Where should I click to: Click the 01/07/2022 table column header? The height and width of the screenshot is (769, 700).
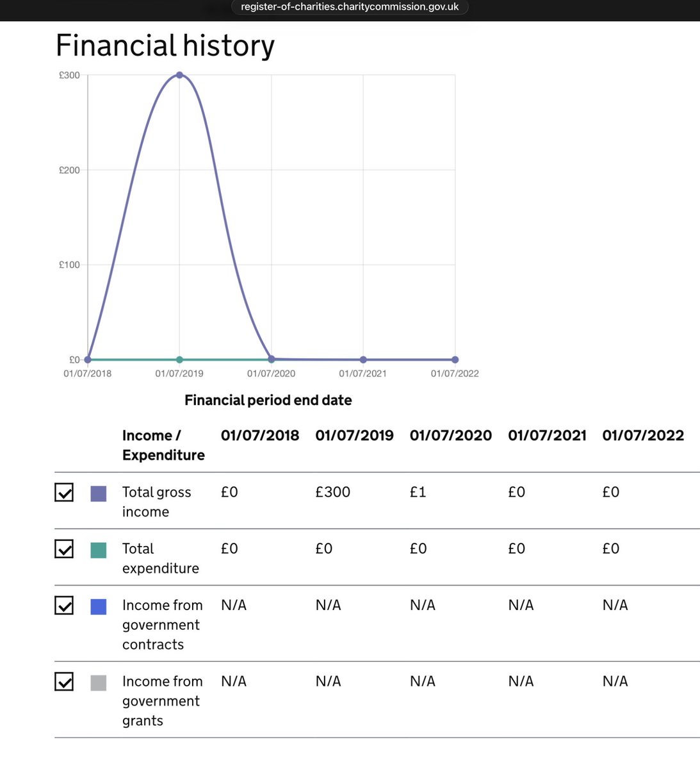(x=643, y=436)
